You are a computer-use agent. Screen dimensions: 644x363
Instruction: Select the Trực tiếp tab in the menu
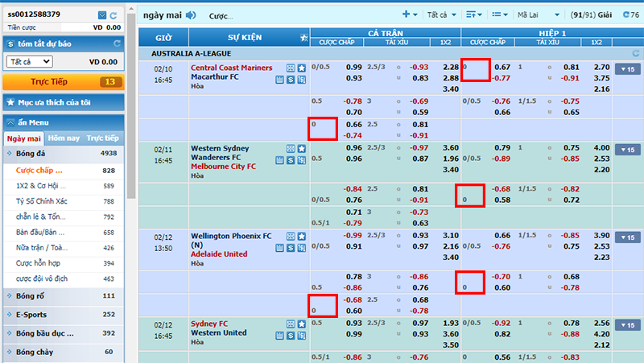[x=102, y=138]
